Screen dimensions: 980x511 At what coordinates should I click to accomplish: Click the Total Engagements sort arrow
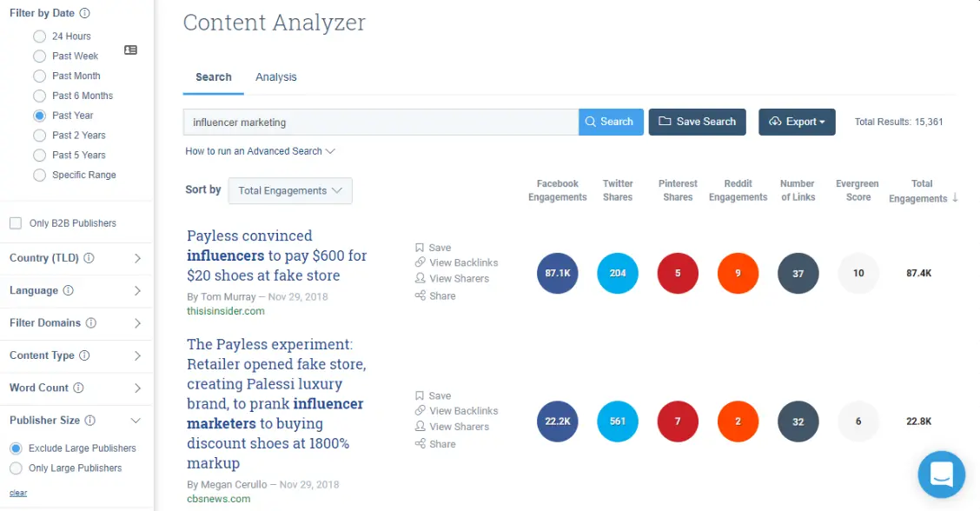coord(955,198)
